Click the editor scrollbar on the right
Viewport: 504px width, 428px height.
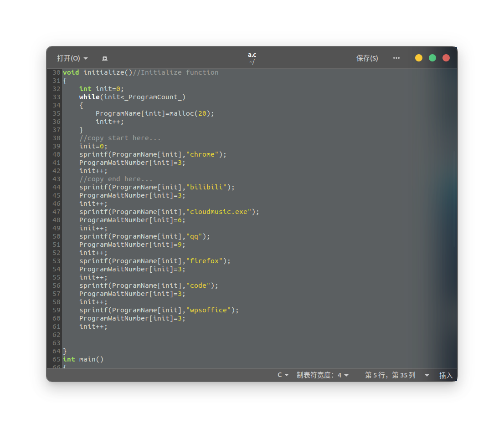[454, 182]
